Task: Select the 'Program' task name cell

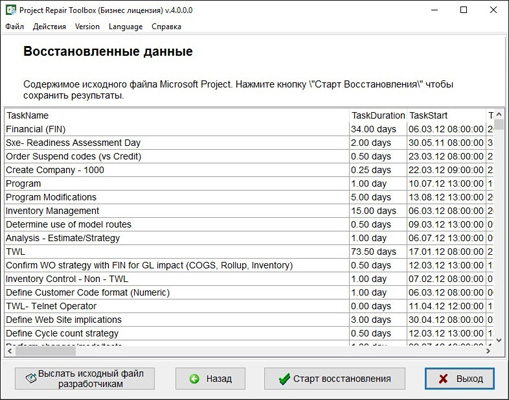Action: pos(177,184)
